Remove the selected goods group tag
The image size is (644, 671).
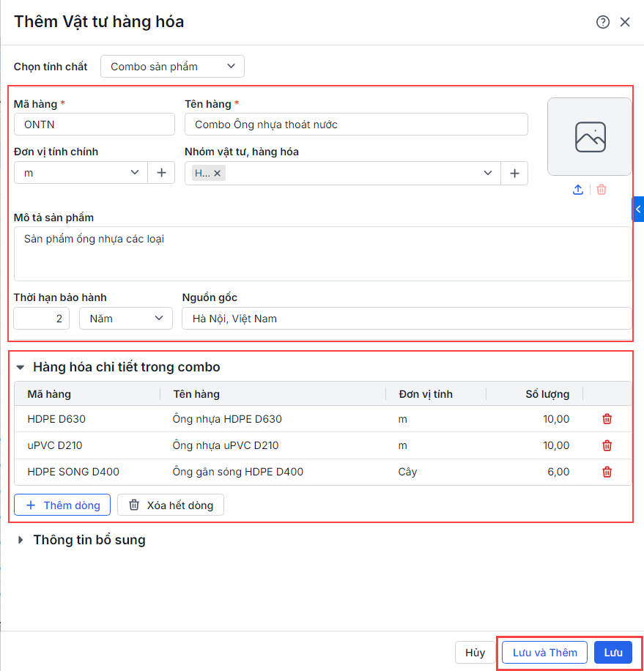[x=217, y=174]
